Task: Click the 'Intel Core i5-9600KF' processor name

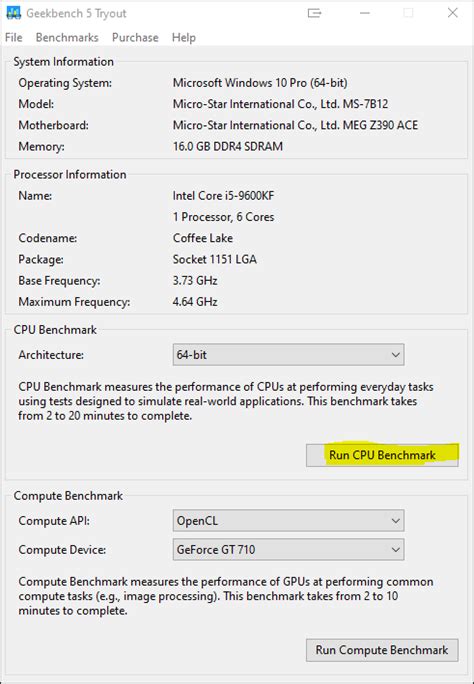Action: coord(223,195)
